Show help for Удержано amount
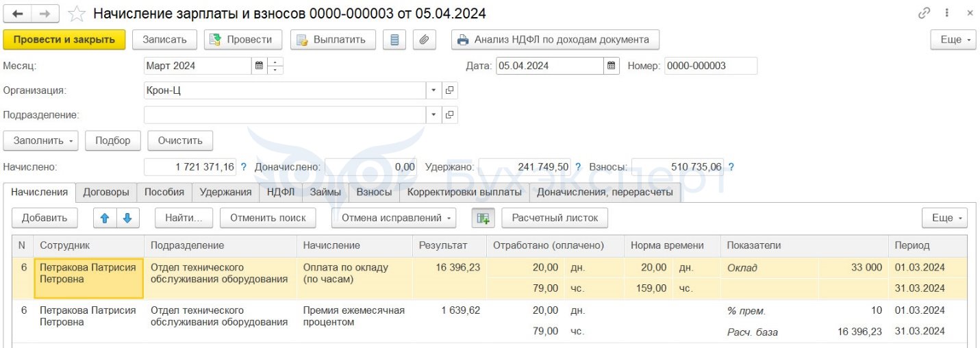980x348 pixels. point(578,166)
